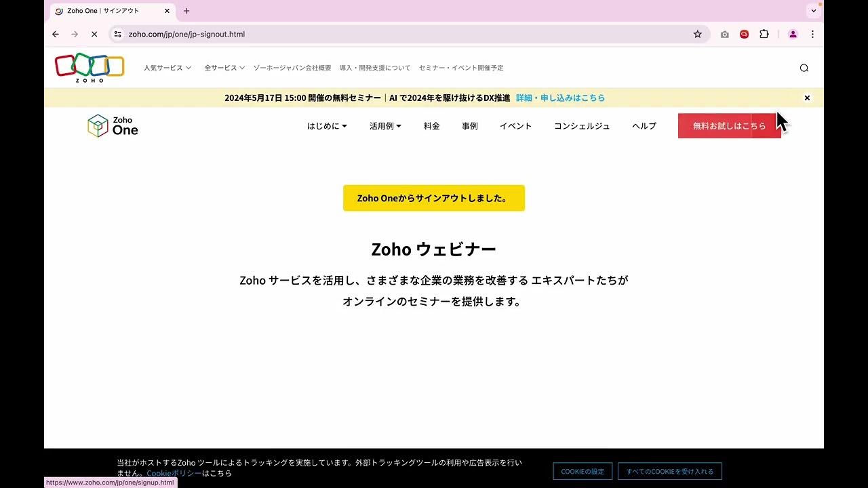Click the browser forward arrow
The image size is (868, 488).
tap(75, 34)
